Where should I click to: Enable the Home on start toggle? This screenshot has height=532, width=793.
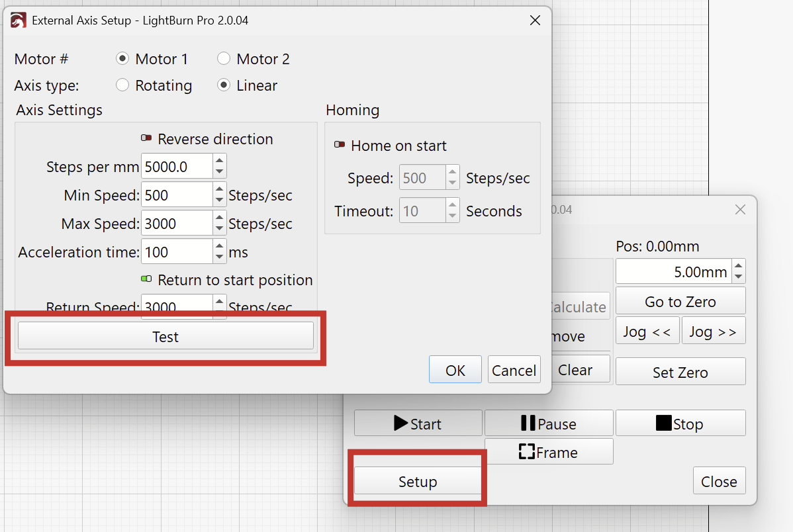pos(340,146)
